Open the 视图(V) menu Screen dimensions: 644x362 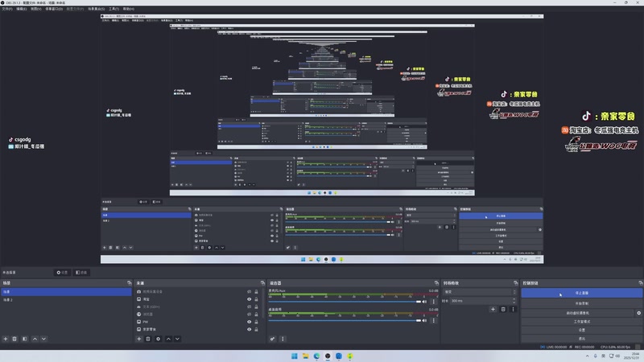[36, 9]
